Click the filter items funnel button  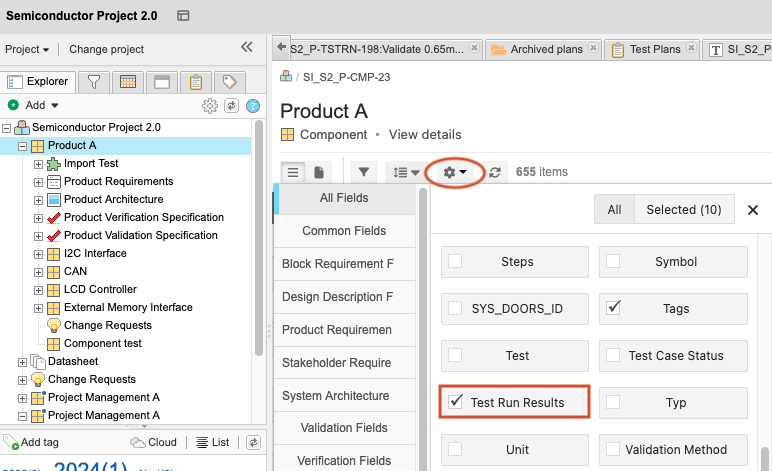coord(363,172)
